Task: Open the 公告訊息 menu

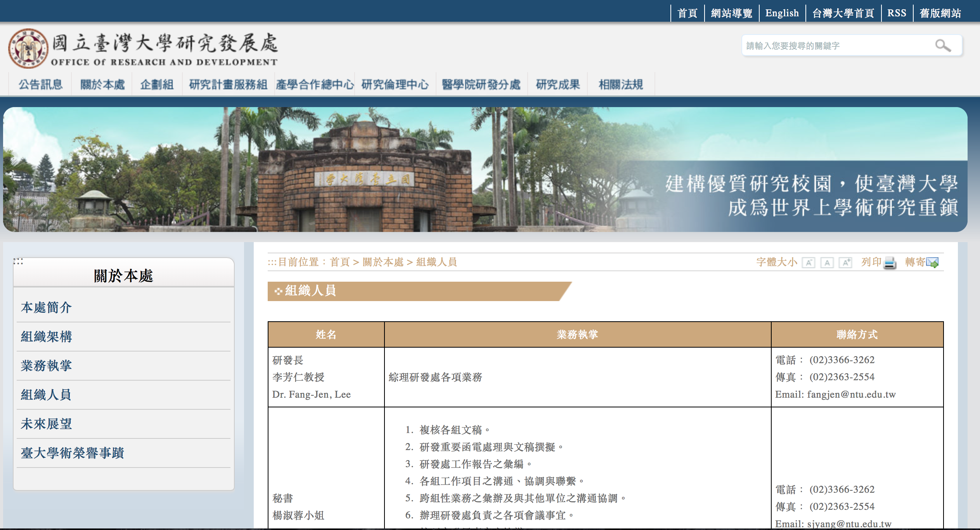Action: [x=40, y=84]
